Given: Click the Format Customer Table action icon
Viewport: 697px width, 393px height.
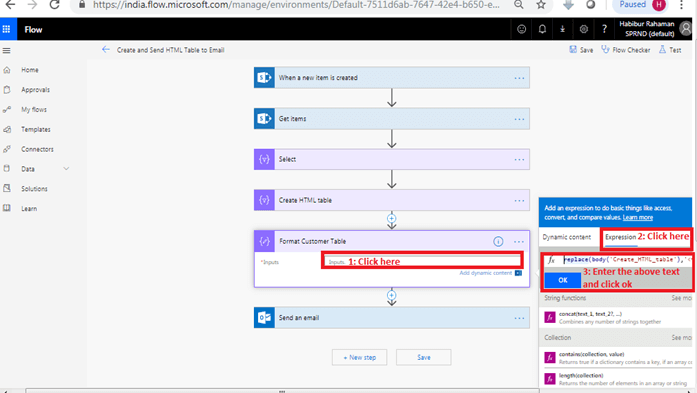Looking at the screenshot, I should coord(264,241).
